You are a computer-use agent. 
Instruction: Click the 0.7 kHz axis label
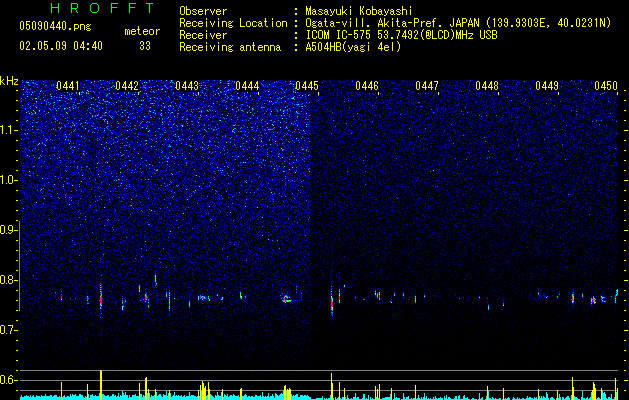click(x=8, y=330)
